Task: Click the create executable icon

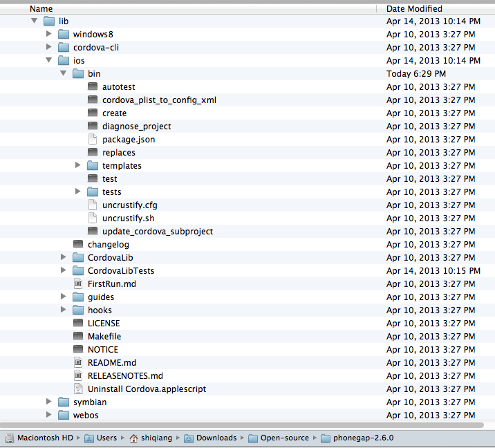Action: (93, 113)
